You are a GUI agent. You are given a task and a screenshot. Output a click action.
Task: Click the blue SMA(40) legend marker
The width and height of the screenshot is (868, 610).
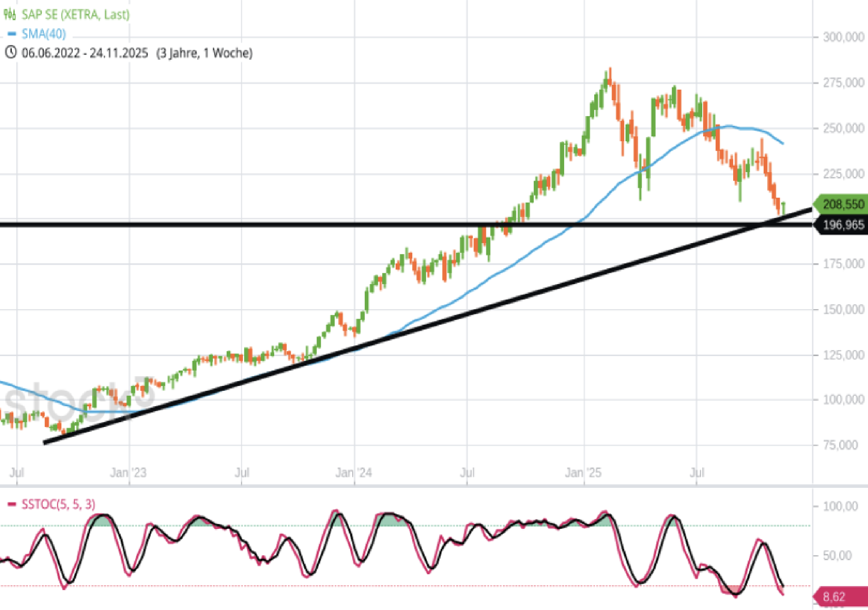click(12, 34)
